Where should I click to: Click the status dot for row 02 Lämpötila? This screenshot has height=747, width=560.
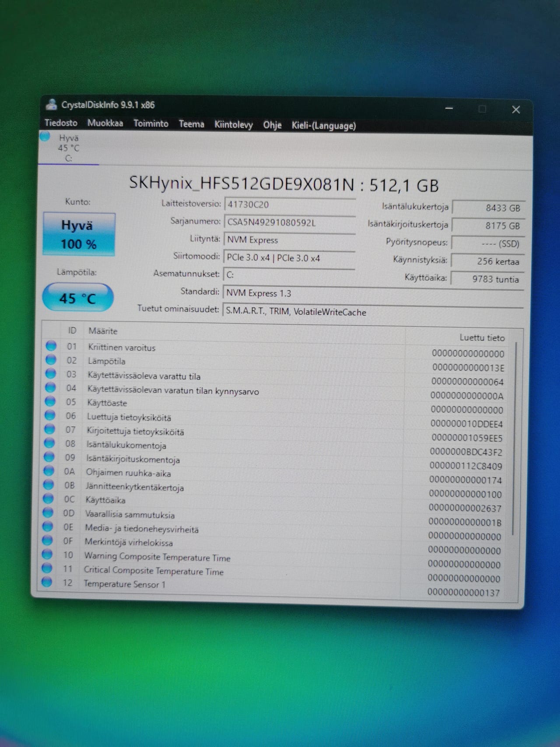[51, 360]
